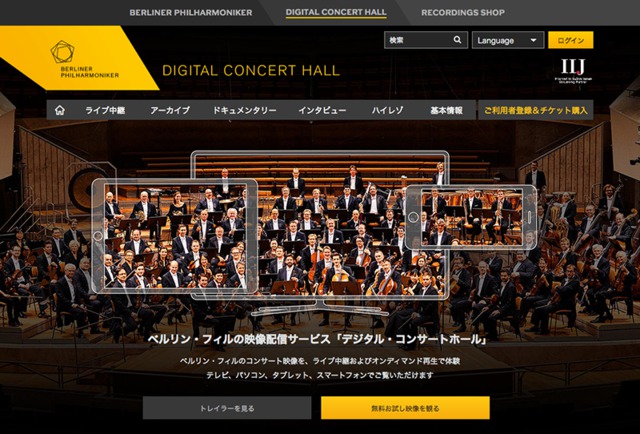Open the ライブ中継 menu item
The height and width of the screenshot is (434, 640).
coord(105,110)
